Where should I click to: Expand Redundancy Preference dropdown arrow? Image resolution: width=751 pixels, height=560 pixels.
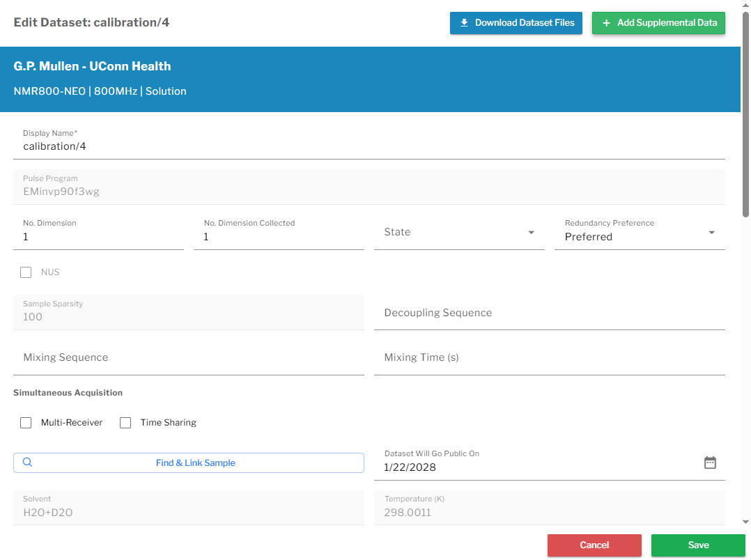coord(712,233)
